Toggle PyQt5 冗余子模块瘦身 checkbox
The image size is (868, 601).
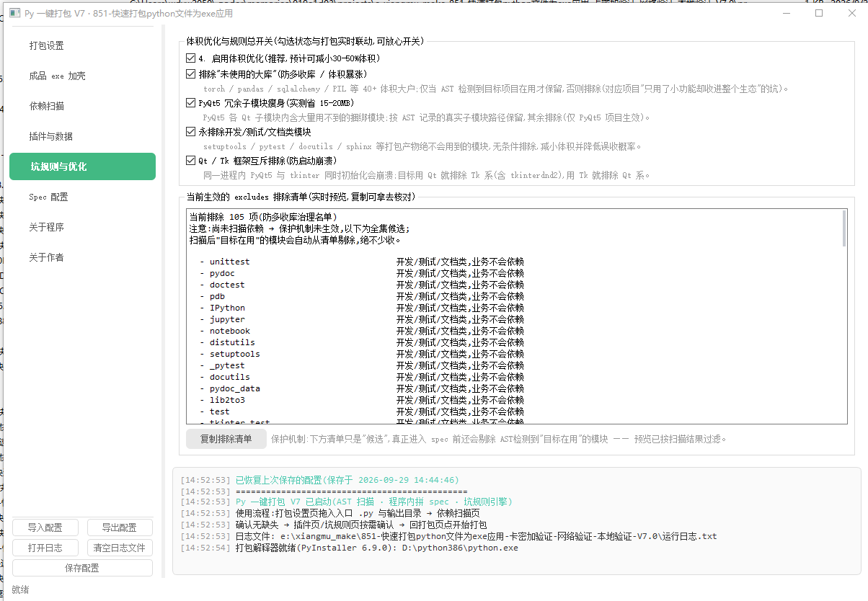191,103
